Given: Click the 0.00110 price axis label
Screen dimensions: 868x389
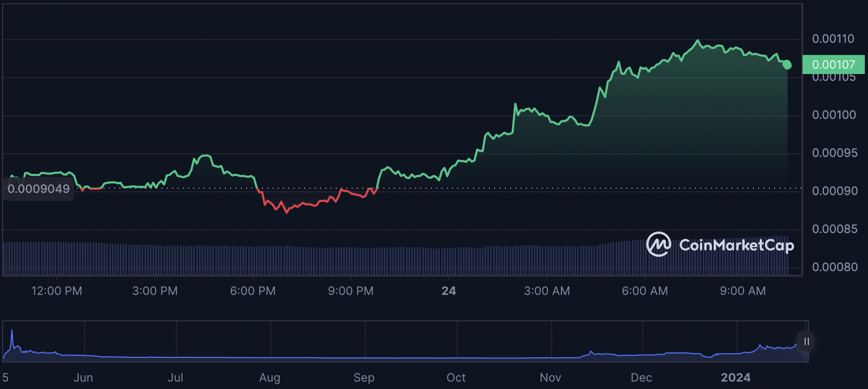Looking at the screenshot, I should click(833, 39).
